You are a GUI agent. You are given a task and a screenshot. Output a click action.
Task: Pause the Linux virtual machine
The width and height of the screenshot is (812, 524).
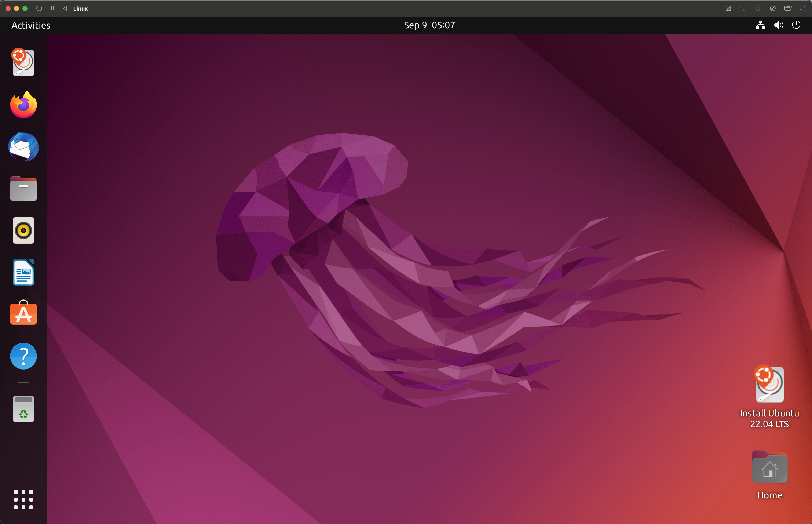[52, 8]
